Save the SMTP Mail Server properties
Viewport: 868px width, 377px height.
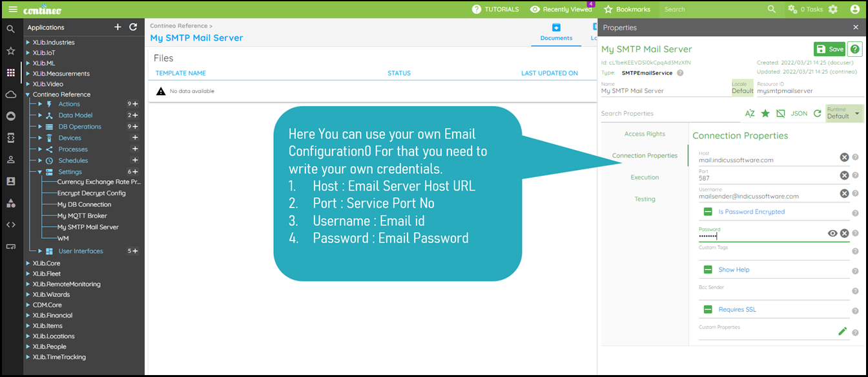click(829, 49)
